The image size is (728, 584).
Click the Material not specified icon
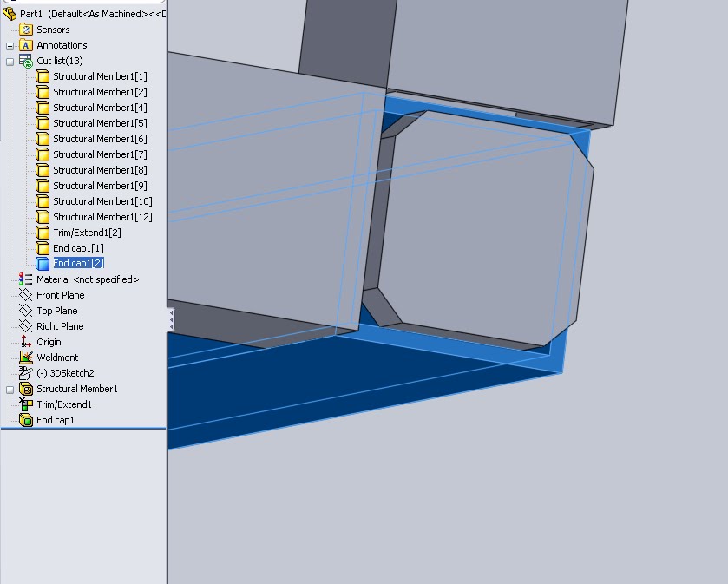click(x=25, y=279)
